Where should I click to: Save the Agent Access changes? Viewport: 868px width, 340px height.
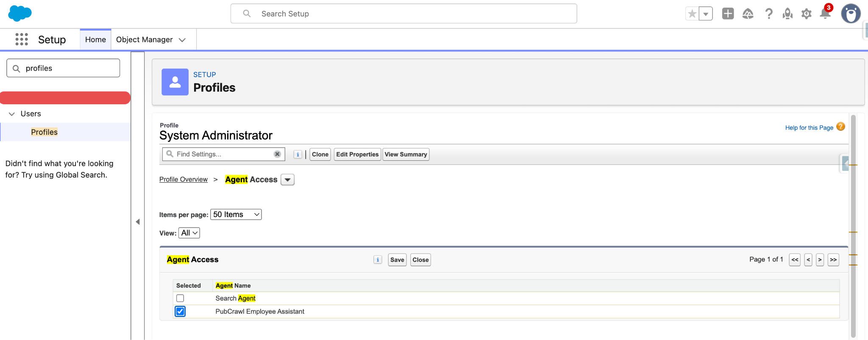397,260
